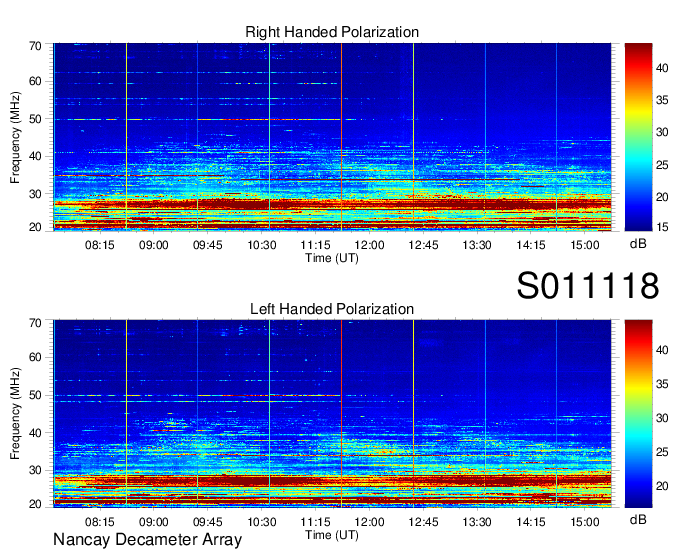Image resolution: width=680 pixels, height=552 pixels.
Task: Click the 12:00 tick label in top plot
Action: (x=369, y=245)
